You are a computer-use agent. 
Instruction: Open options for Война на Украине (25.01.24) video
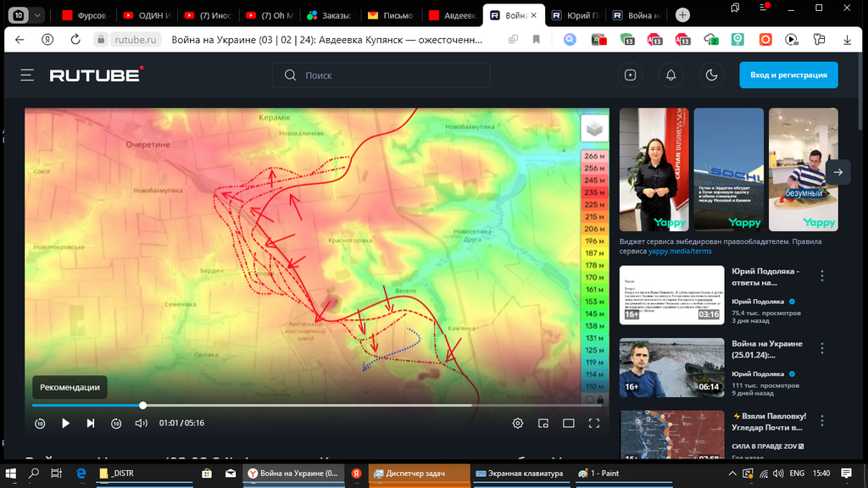(822, 348)
